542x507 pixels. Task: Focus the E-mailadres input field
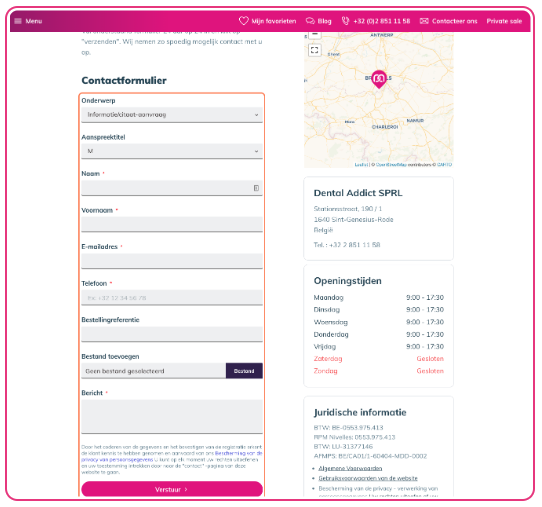click(172, 261)
